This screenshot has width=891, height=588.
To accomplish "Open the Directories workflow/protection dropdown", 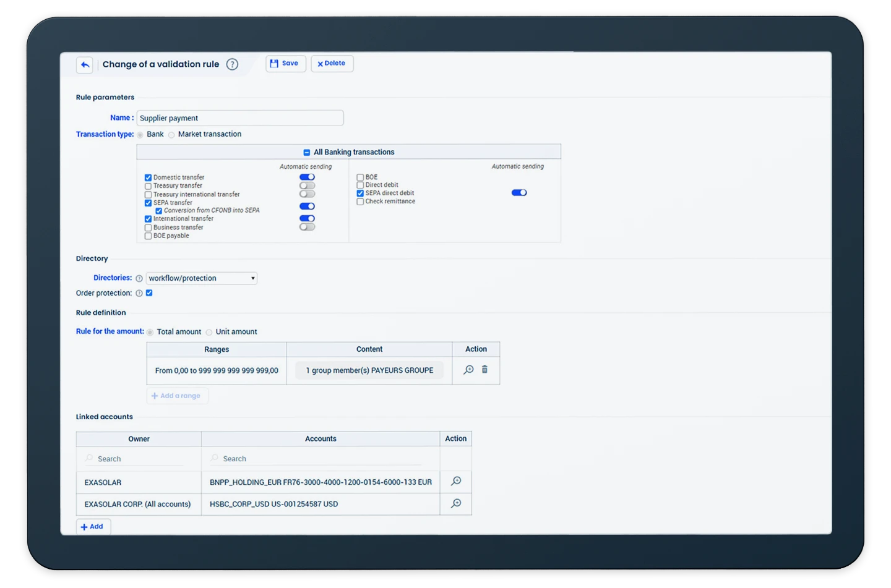I will point(201,279).
